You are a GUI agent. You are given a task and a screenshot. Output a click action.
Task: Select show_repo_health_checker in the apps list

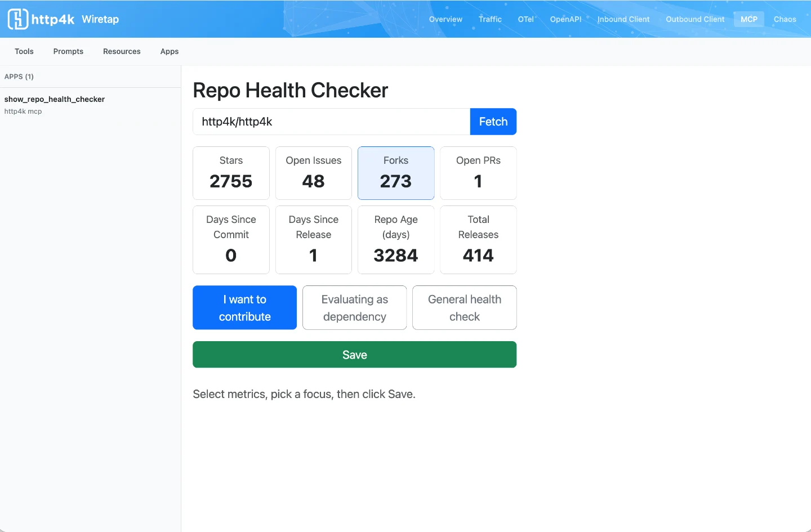click(90, 105)
